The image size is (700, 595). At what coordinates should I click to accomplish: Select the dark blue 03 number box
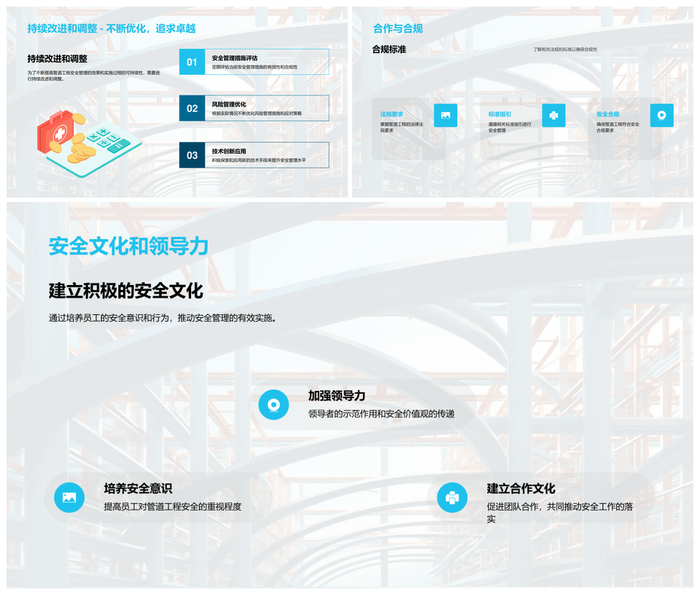pos(192,155)
